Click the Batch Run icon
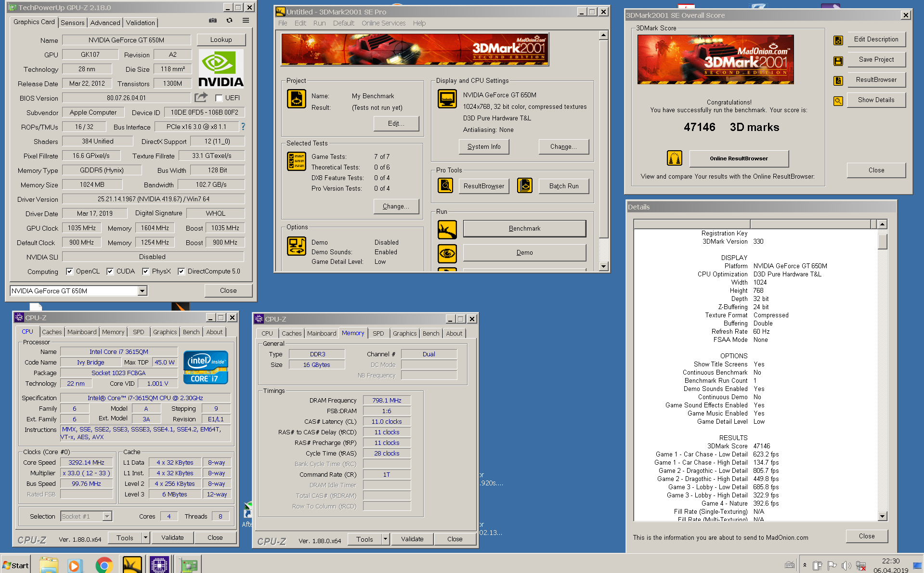Image resolution: width=924 pixels, height=573 pixels. pos(525,185)
